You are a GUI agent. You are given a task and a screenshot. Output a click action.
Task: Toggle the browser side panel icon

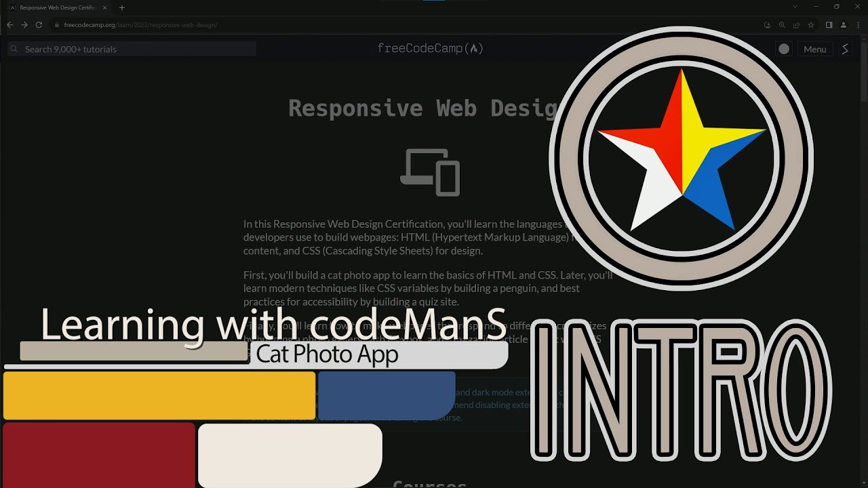(829, 25)
